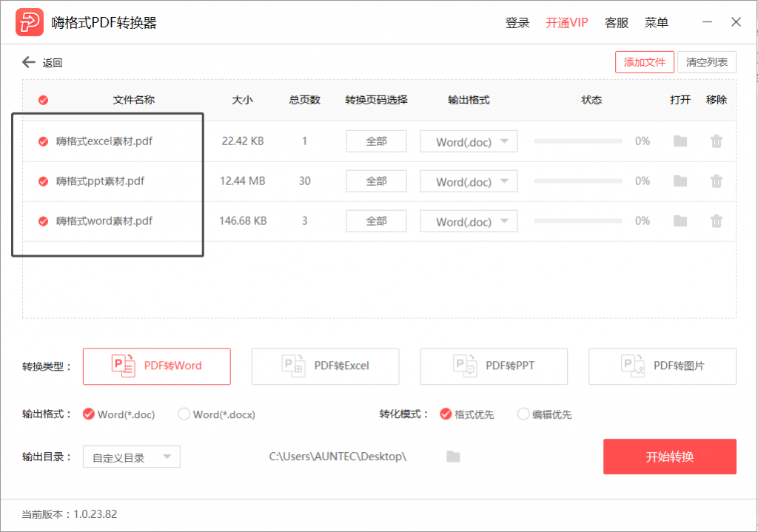Browse output directory folder icon beside the path

tap(453, 457)
